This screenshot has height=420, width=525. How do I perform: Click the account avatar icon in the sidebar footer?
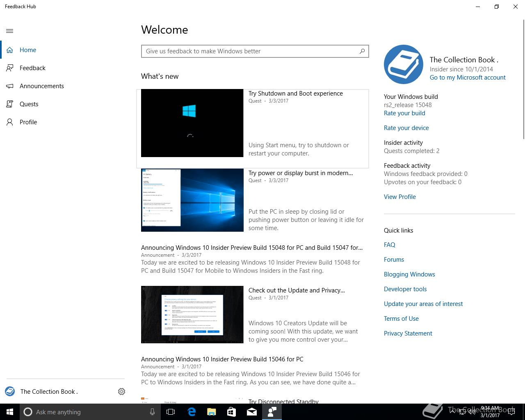10,392
